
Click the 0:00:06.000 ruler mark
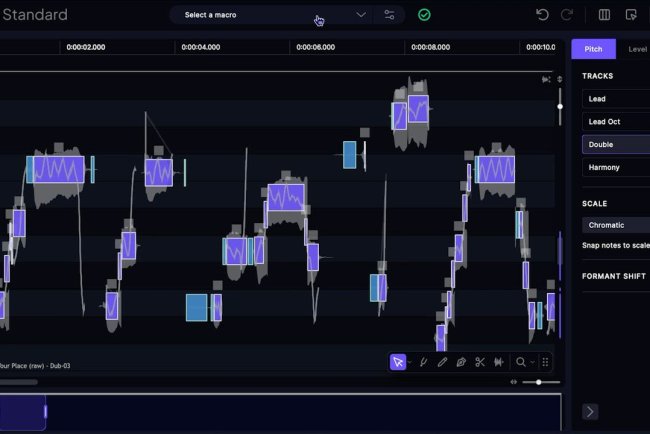315,47
